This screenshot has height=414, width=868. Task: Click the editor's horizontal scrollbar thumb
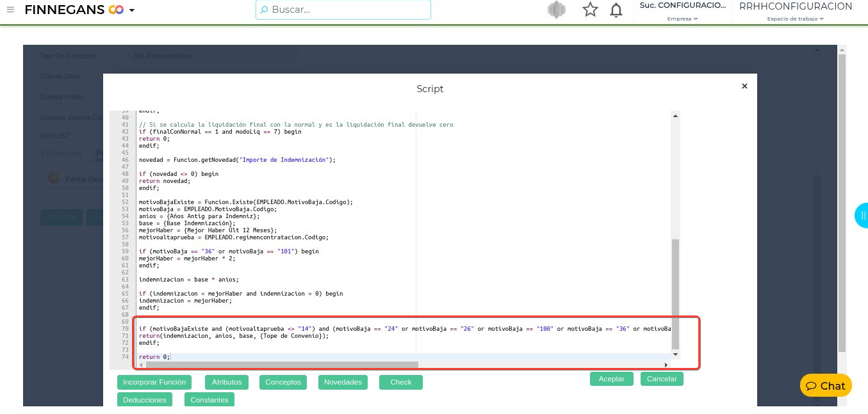click(x=282, y=365)
